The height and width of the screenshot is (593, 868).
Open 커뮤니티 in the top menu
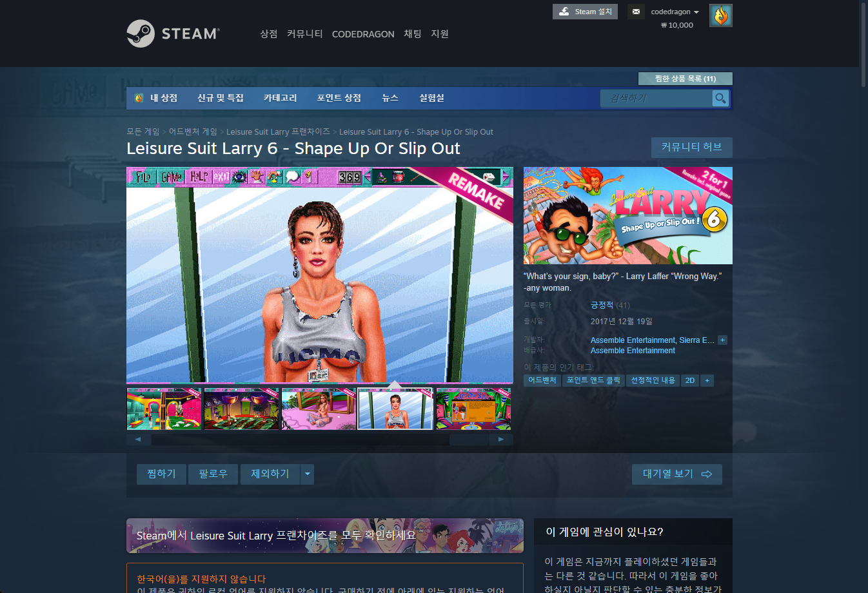click(304, 34)
